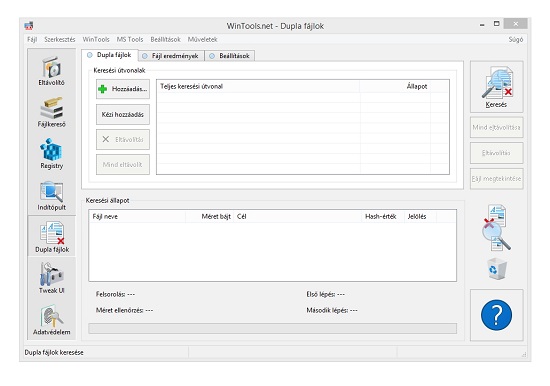Click the Keresési útvonalak group label

pos(119,71)
